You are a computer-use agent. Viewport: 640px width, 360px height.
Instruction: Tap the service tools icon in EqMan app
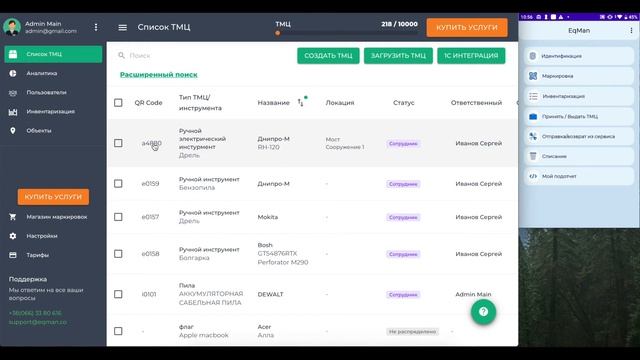tap(533, 136)
